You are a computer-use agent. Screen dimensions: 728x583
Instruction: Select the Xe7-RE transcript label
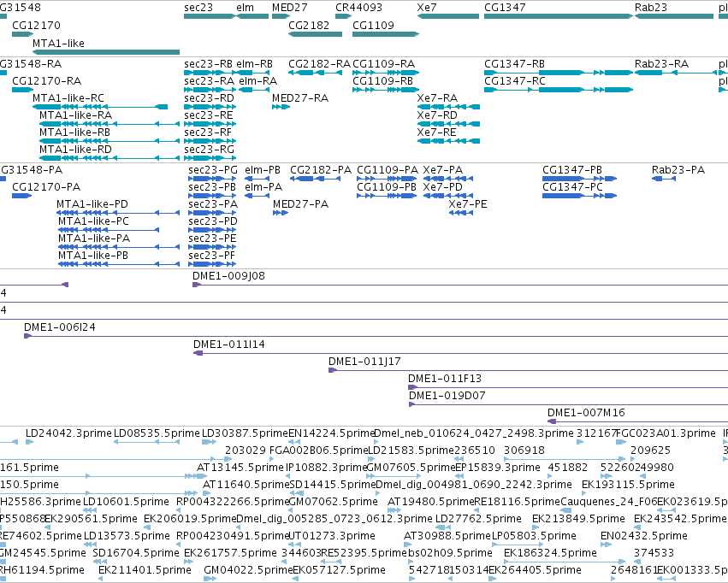click(436, 132)
